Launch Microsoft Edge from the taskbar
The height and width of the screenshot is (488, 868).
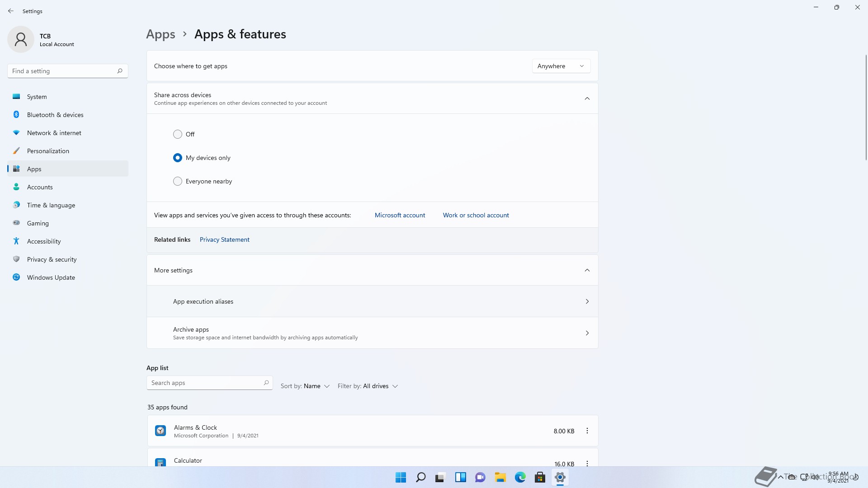click(x=520, y=478)
